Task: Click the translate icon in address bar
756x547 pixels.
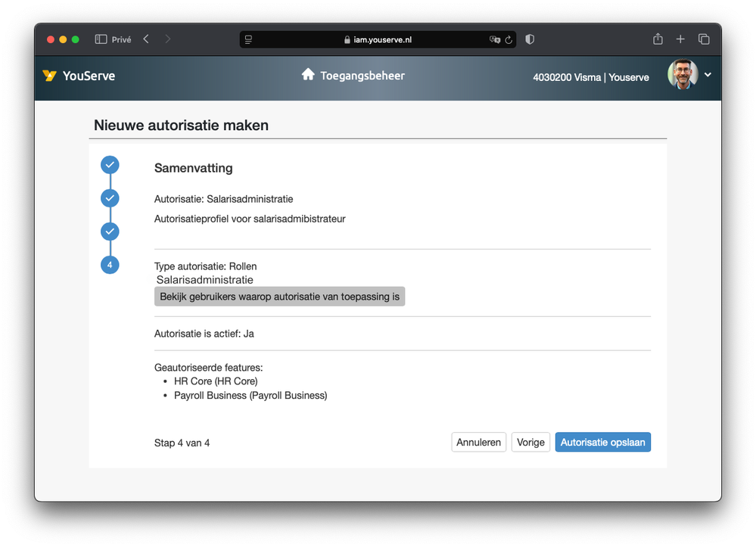Action: (x=495, y=39)
